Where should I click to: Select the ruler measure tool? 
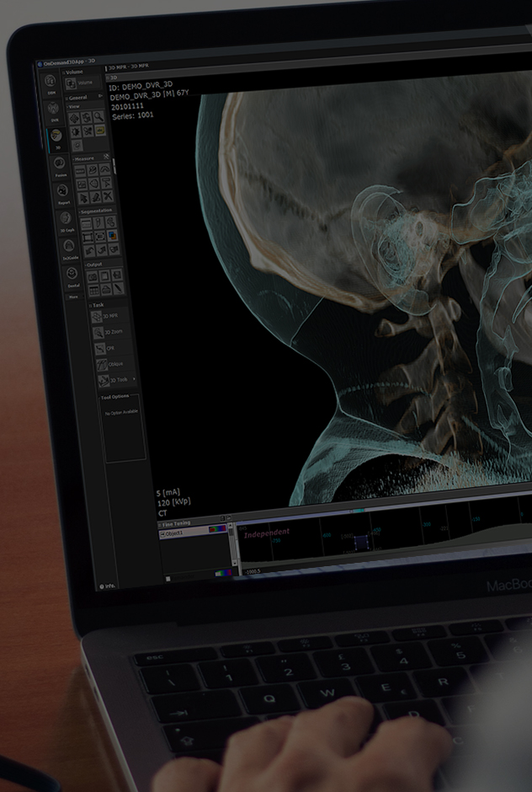80,171
